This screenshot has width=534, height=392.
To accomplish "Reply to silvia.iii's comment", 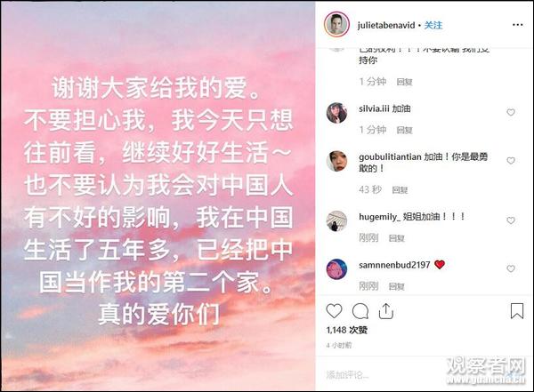I will (405, 131).
